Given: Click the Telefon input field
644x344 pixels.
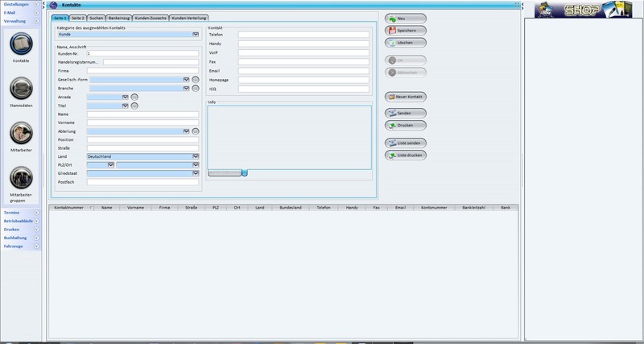Looking at the screenshot, I should click(x=303, y=35).
